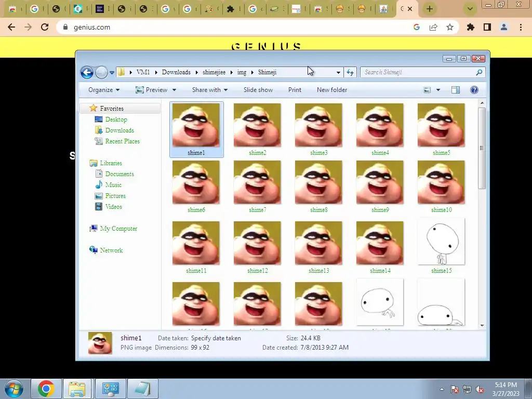Click the vertical scrollbar thumb in file list
This screenshot has height=399, width=532.
click(x=482, y=148)
